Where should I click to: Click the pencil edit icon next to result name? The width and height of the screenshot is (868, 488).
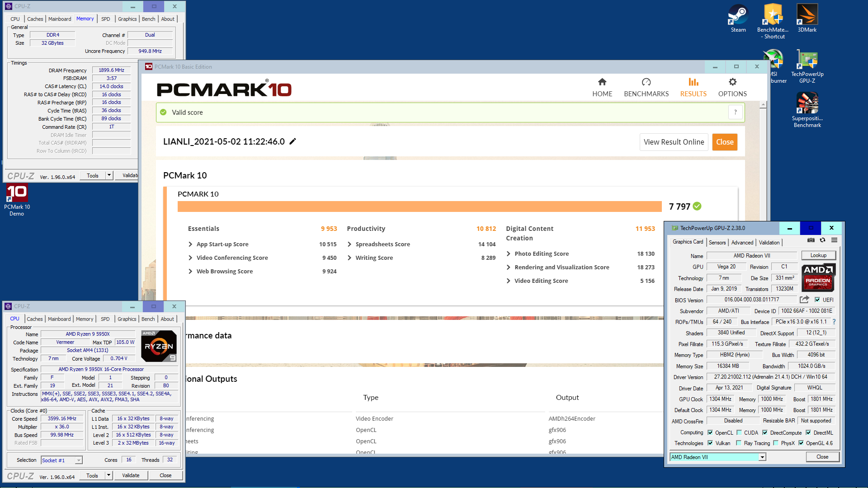coord(292,141)
